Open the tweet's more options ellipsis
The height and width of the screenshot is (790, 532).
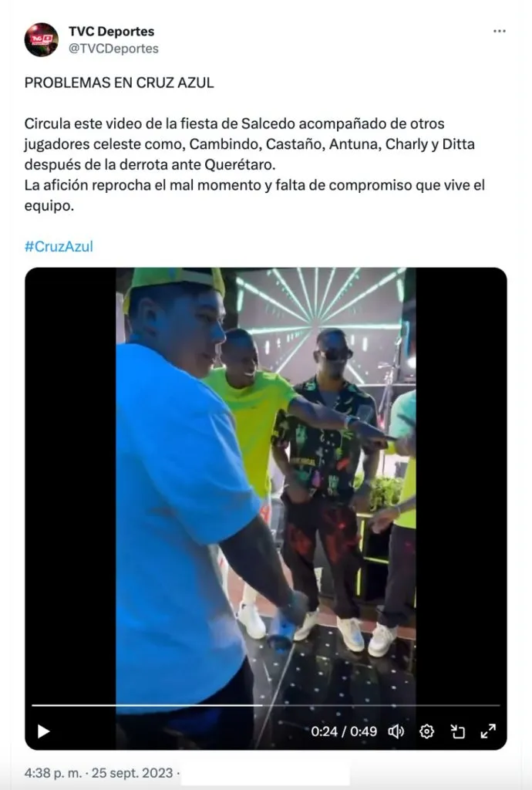[x=500, y=31]
